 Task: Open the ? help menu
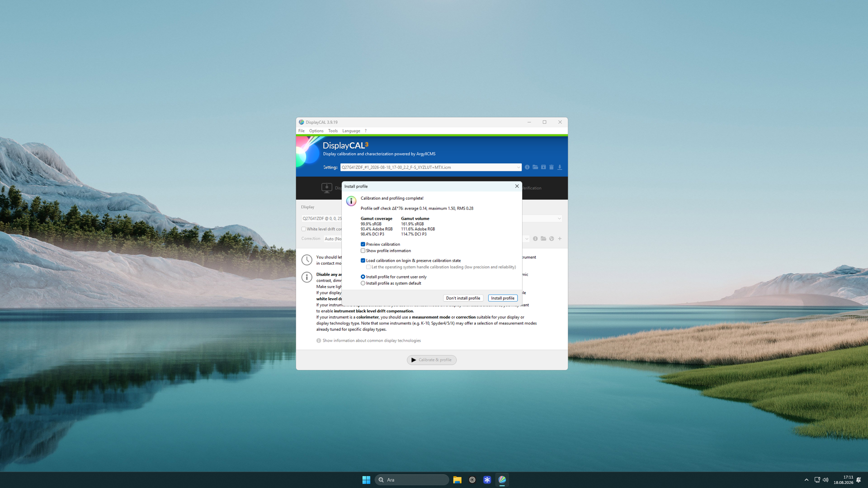[x=366, y=131]
